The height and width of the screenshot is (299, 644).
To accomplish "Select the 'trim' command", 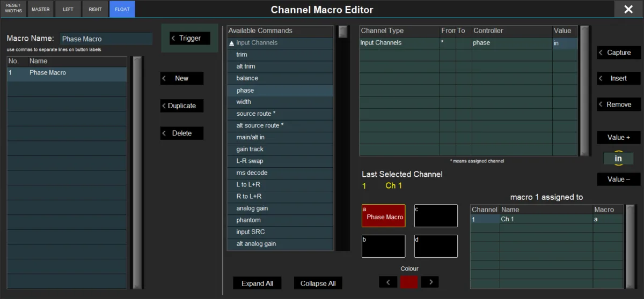I will pyautogui.click(x=280, y=55).
